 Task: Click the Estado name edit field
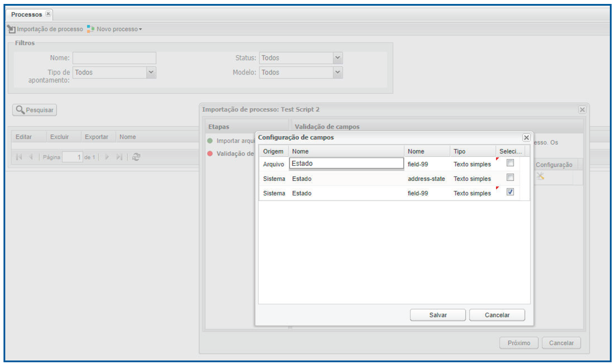click(x=346, y=163)
